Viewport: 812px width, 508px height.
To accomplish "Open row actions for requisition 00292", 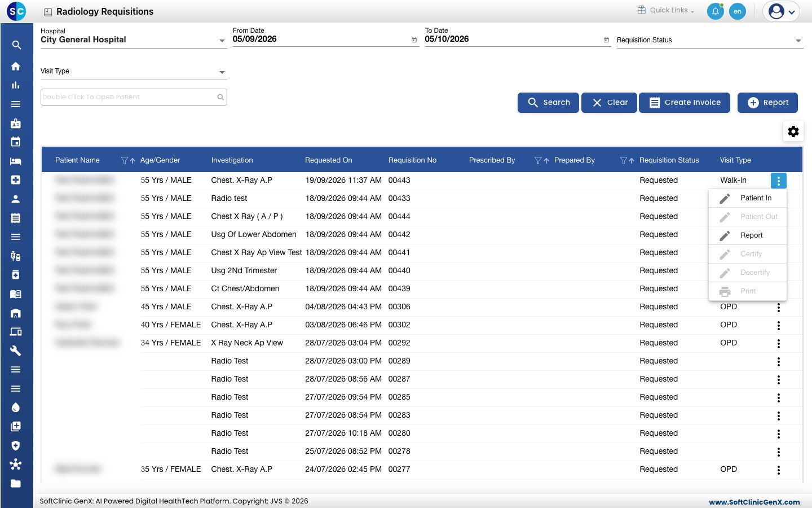I will 779,344.
